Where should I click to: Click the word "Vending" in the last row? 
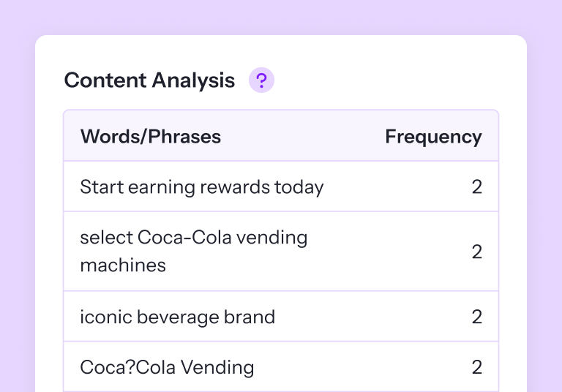(220, 367)
